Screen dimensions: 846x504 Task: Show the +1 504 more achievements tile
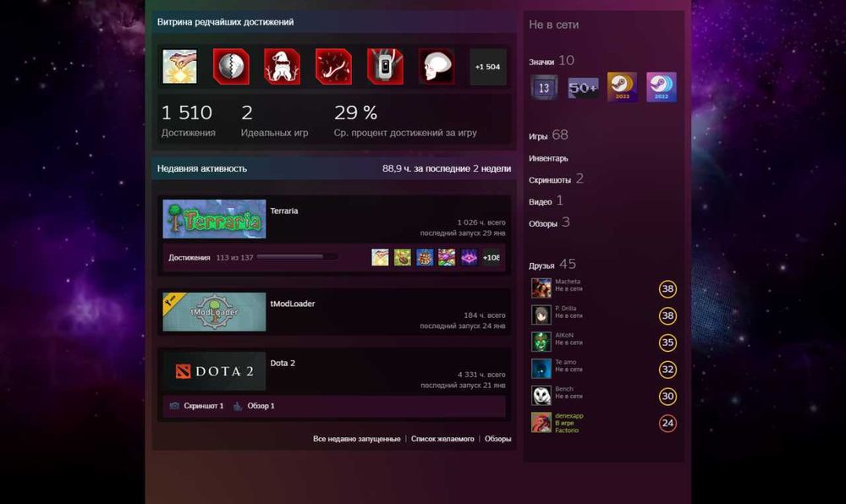click(488, 67)
